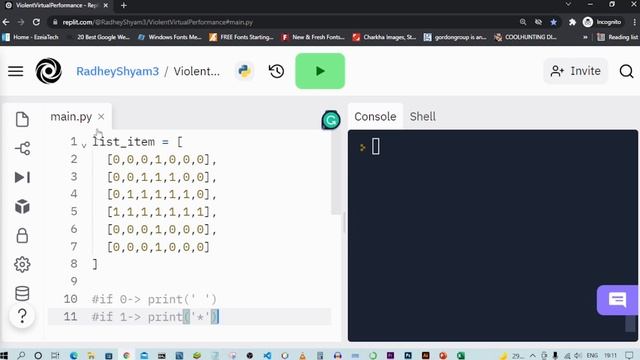The width and height of the screenshot is (640, 360).
Task: Open the Version control sidebar icon
Action: pyautogui.click(x=22, y=148)
